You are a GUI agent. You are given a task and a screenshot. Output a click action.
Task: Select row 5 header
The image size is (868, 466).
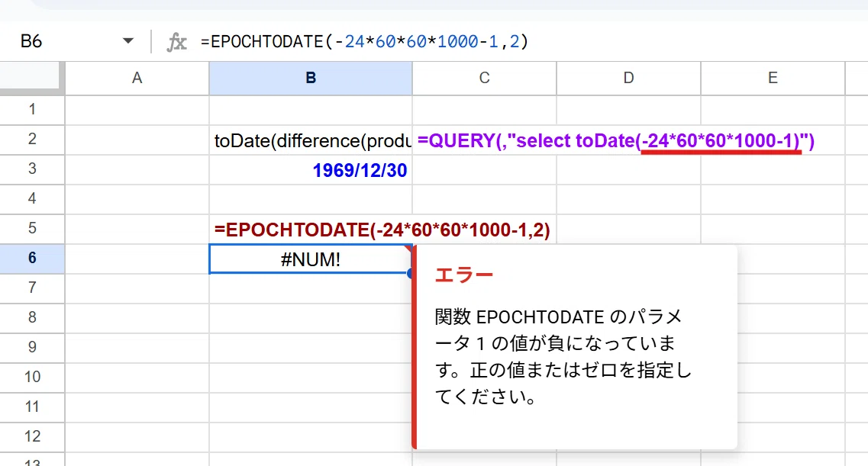(x=32, y=228)
